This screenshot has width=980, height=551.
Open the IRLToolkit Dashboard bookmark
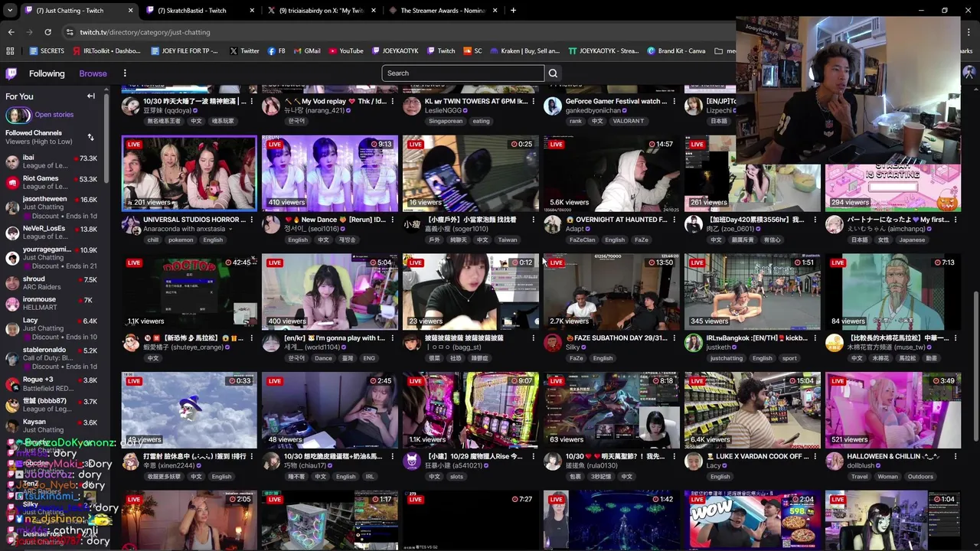click(106, 51)
